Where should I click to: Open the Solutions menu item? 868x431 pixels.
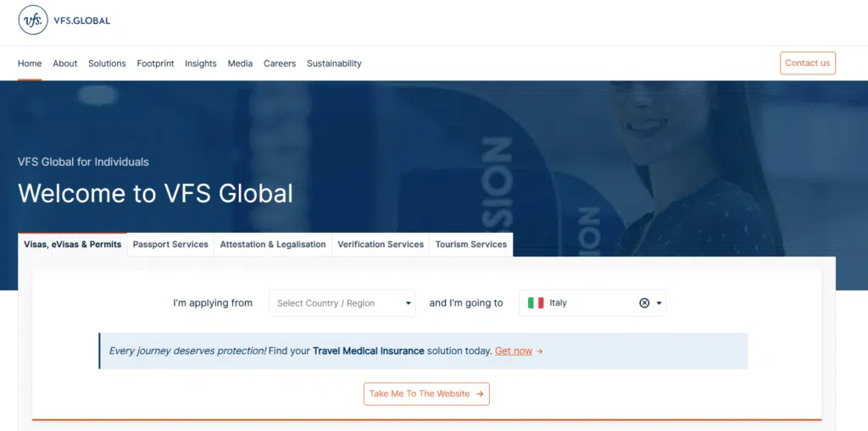coord(107,64)
